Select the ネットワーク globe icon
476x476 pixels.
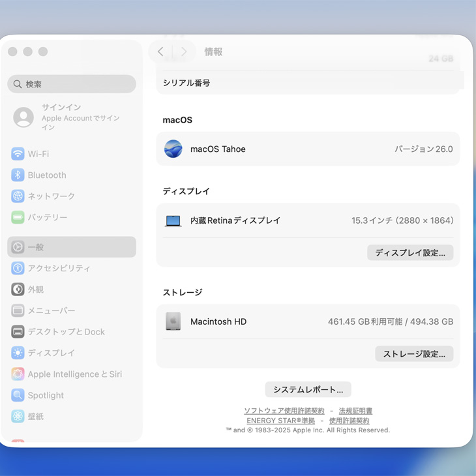(18, 196)
